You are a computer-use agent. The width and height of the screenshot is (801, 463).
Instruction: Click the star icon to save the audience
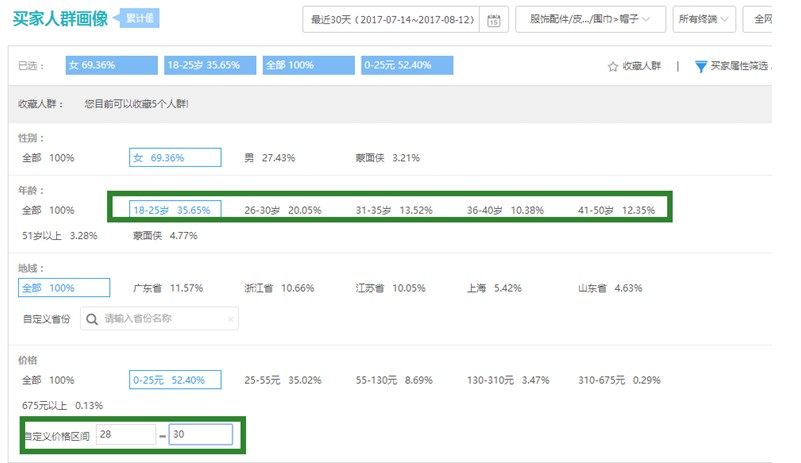point(613,66)
